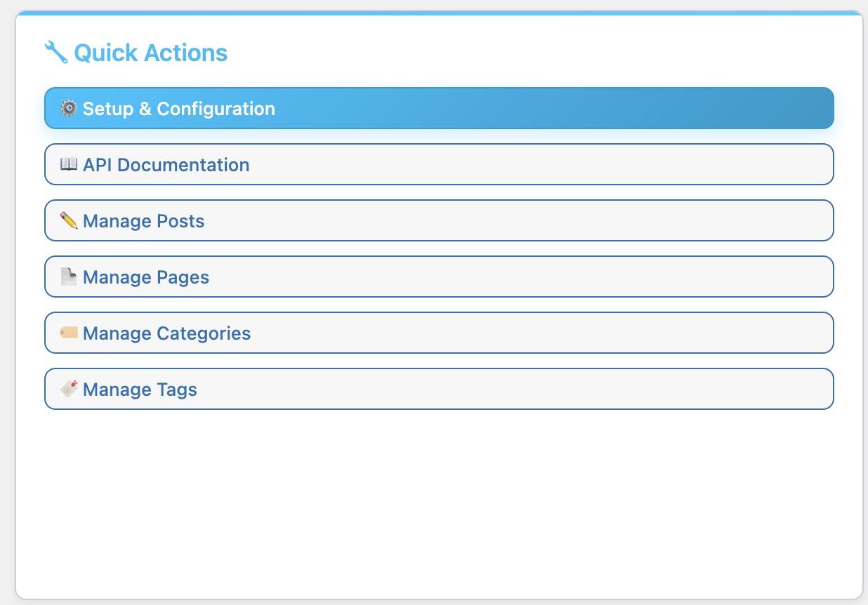Click the page icon next to Manage Pages
The image size is (868, 605).
67,277
